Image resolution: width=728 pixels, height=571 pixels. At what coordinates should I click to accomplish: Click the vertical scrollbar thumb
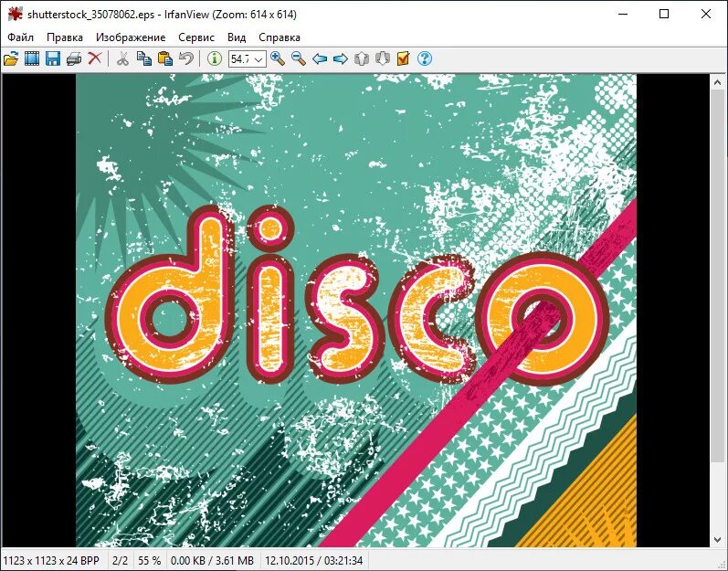click(x=717, y=276)
